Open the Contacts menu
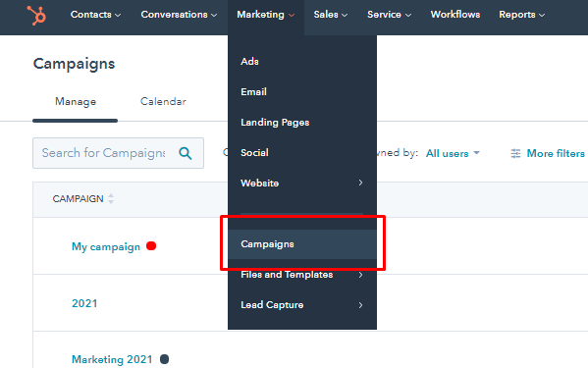The height and width of the screenshot is (368, 588). [x=95, y=15]
